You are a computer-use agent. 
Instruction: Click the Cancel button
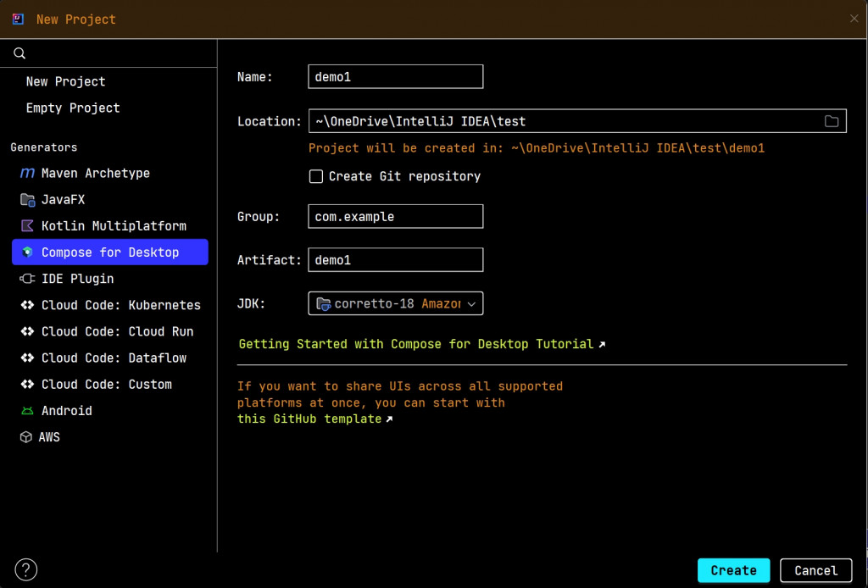pyautogui.click(x=816, y=570)
